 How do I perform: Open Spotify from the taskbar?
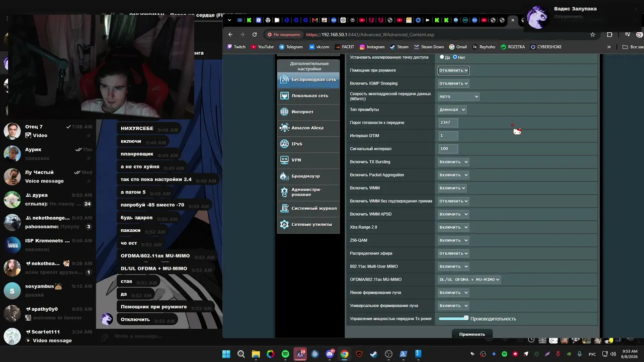tap(286, 354)
